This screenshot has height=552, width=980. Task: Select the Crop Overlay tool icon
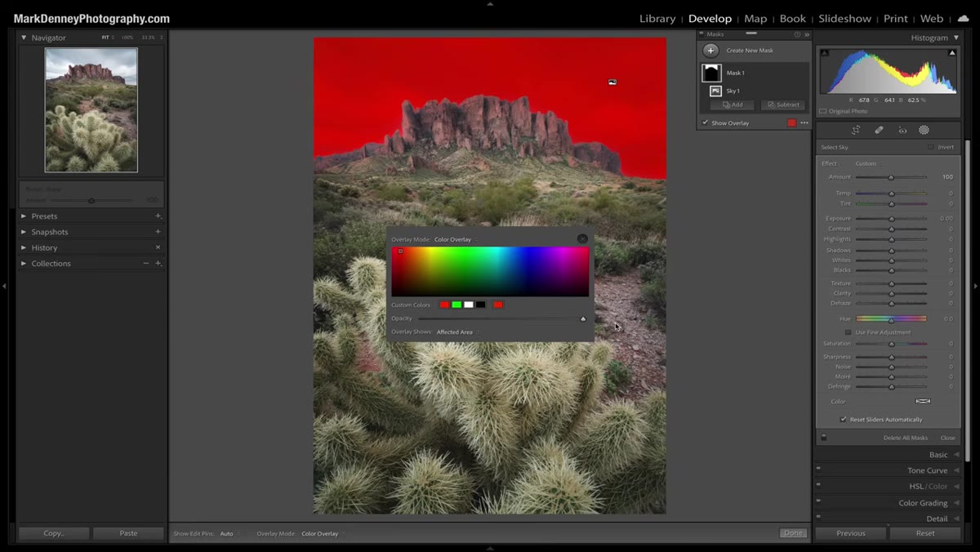click(856, 131)
